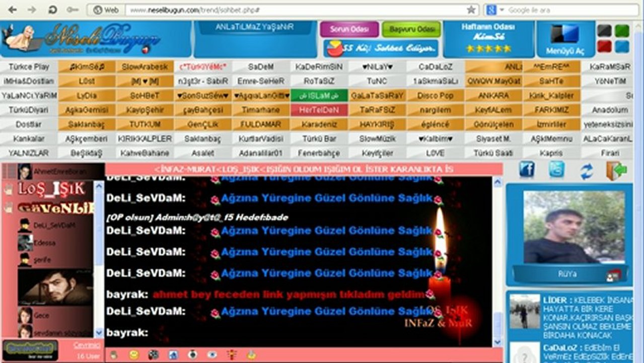Click the Menüyü Aç button
This screenshot has width=644, height=363.
point(565,39)
